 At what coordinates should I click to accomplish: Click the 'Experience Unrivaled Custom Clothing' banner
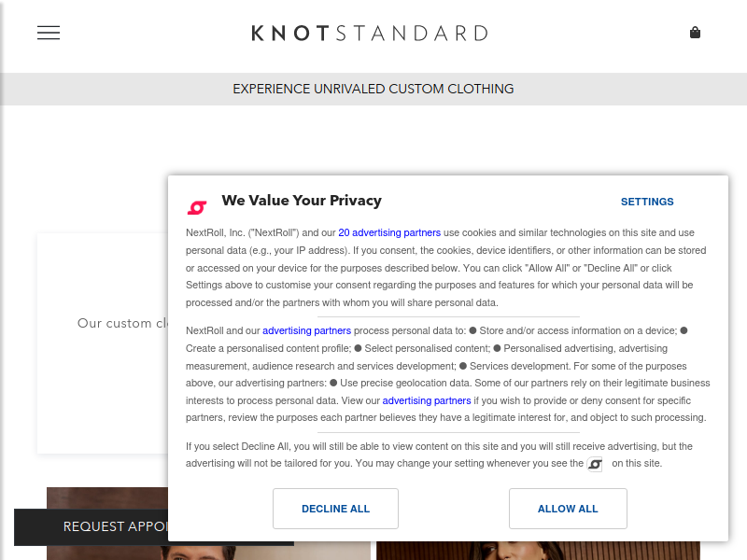[x=373, y=90]
